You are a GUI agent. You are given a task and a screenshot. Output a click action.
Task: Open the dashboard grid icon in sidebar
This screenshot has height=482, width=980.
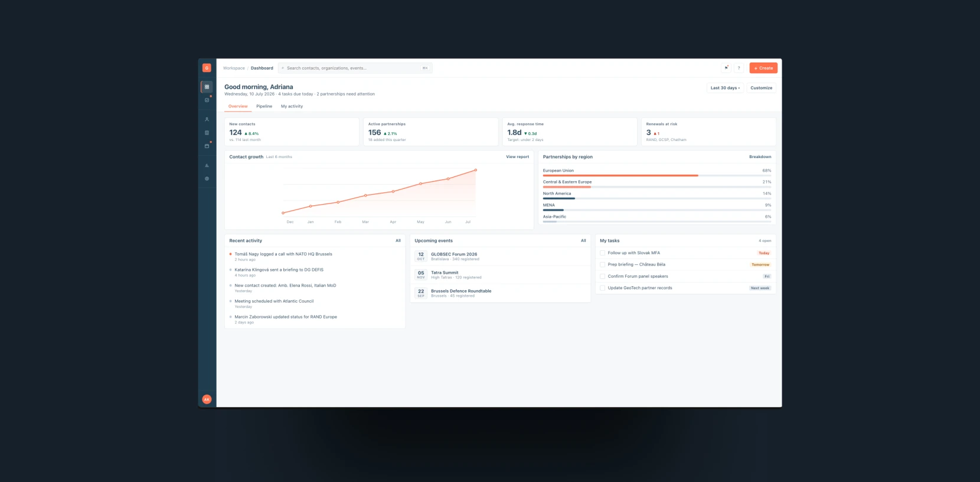pos(207,87)
